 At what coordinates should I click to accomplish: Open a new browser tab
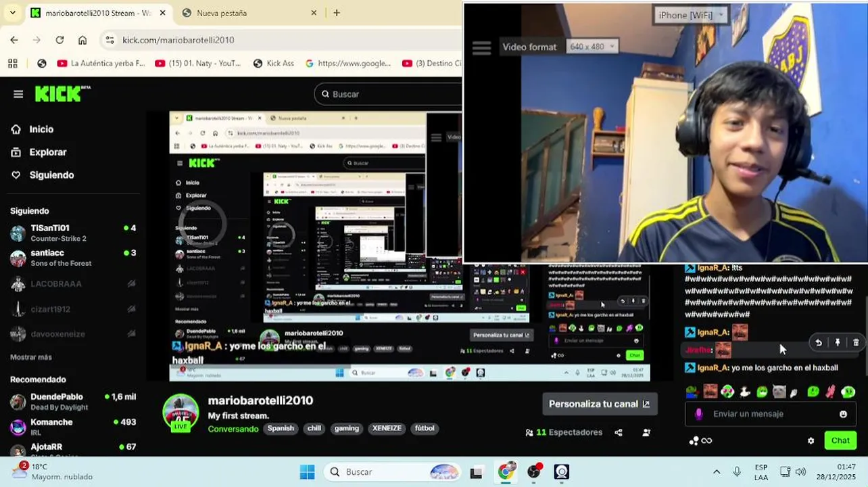(337, 13)
